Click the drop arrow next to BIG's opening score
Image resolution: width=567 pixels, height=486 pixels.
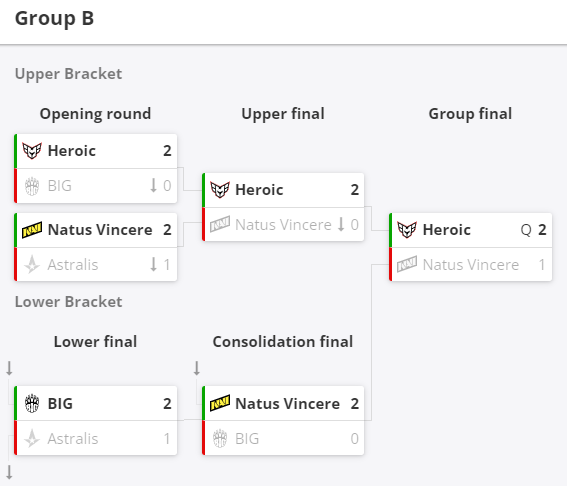154,186
